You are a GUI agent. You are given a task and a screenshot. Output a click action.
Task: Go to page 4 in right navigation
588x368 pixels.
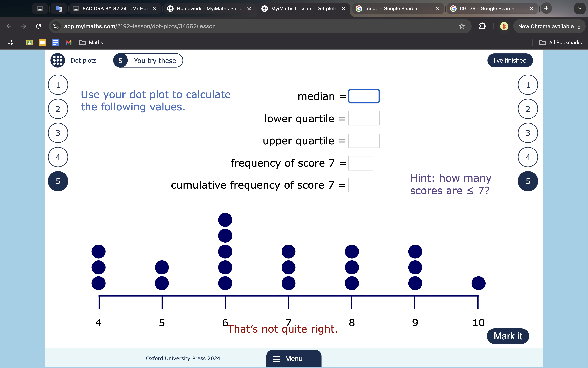point(528,157)
